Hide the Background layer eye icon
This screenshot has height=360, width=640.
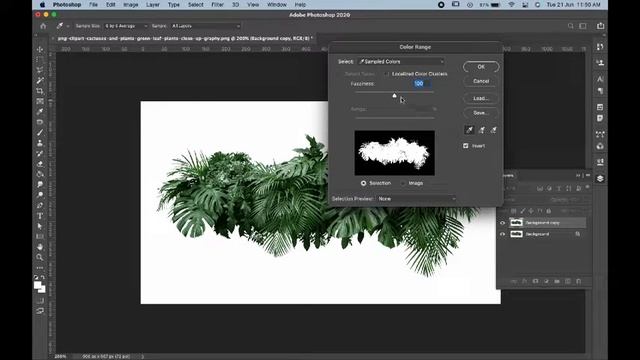[x=502, y=234]
